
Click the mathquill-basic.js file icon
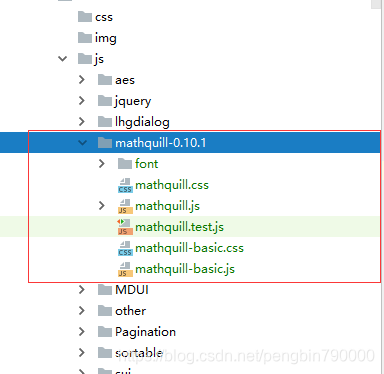point(125,269)
